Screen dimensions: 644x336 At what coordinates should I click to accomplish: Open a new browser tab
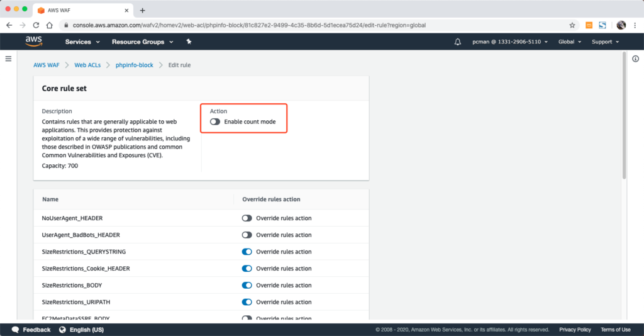(x=142, y=10)
